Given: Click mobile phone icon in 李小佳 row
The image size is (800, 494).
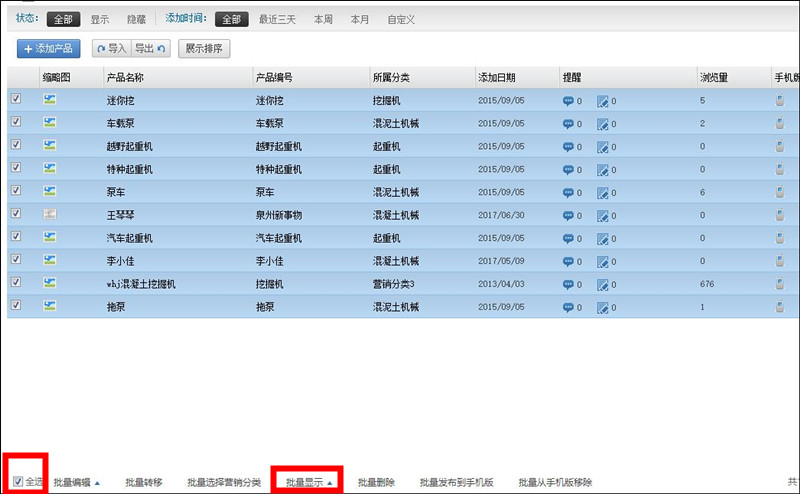Looking at the screenshot, I should [x=780, y=261].
